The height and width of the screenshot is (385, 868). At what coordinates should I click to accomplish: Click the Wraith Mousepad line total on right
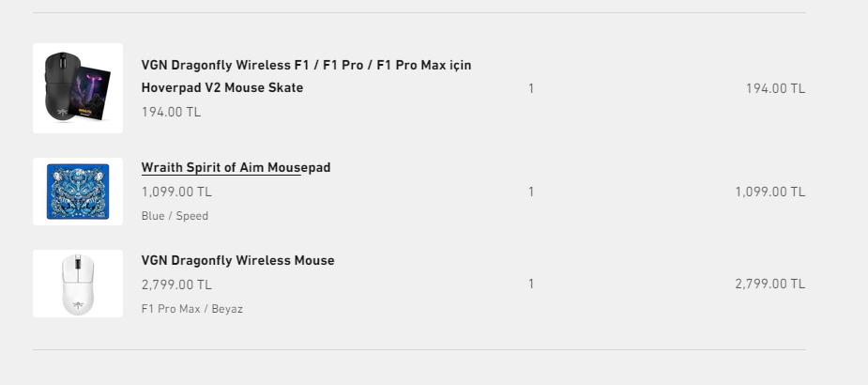pyautogui.click(x=769, y=192)
